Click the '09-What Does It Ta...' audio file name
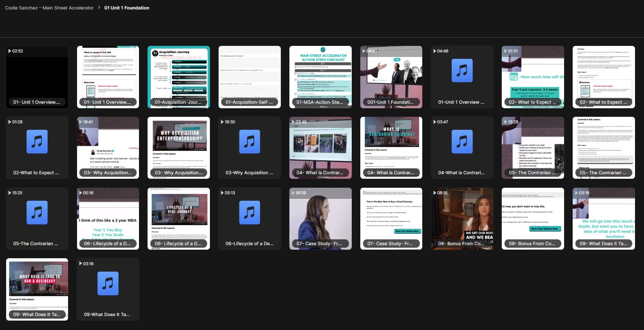Viewport: 644px width, 330px height. (107, 315)
